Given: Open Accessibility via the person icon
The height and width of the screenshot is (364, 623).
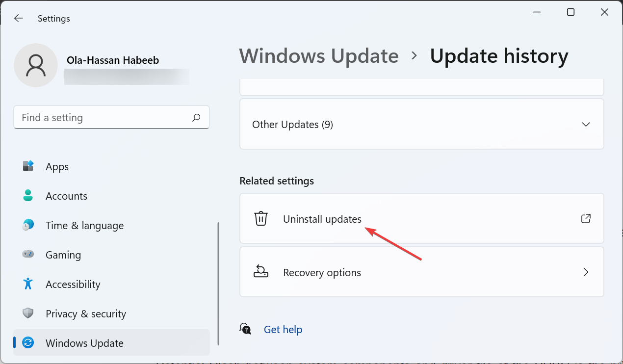Looking at the screenshot, I should (x=28, y=284).
